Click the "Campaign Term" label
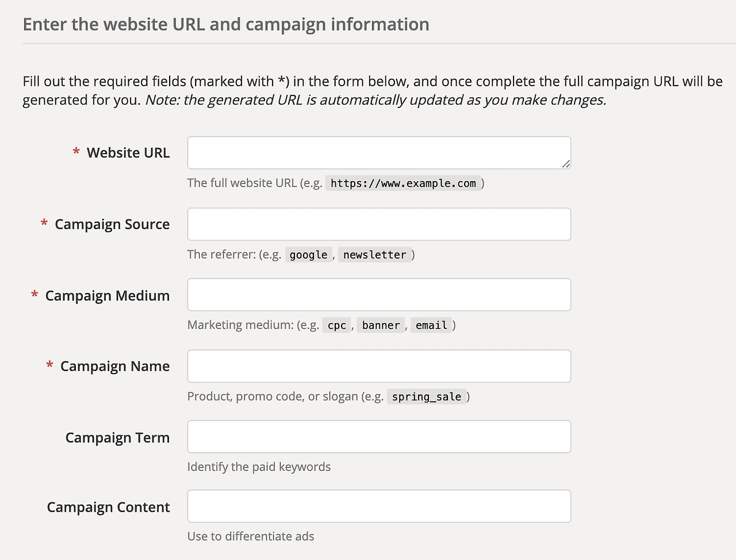Viewport: 736px width, 560px height. tap(117, 438)
